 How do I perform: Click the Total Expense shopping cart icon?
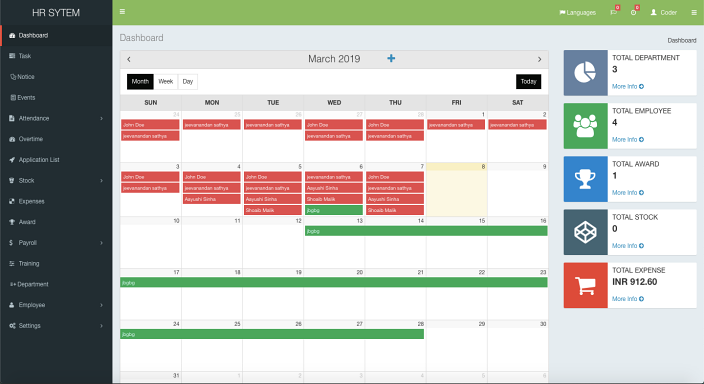coord(585,285)
